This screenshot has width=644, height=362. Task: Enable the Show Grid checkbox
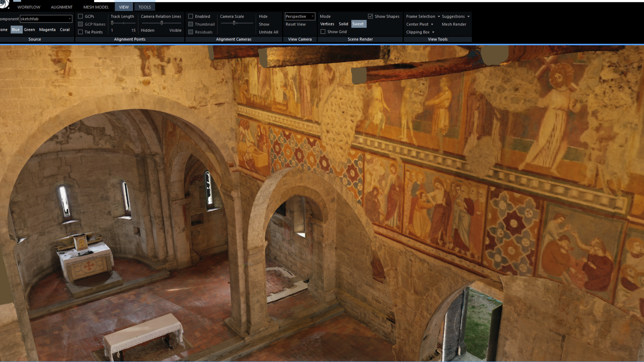tap(323, 32)
